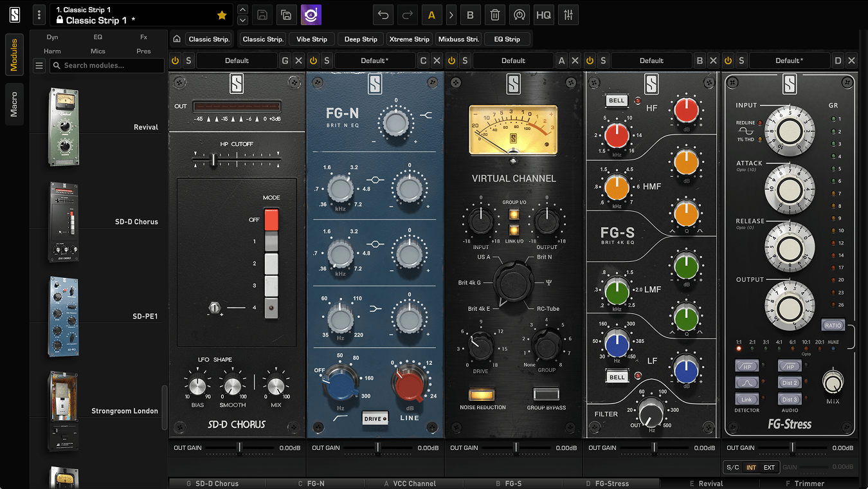The image size is (868, 489).
Task: Favorite the preset with the star icon
Action: click(x=222, y=15)
